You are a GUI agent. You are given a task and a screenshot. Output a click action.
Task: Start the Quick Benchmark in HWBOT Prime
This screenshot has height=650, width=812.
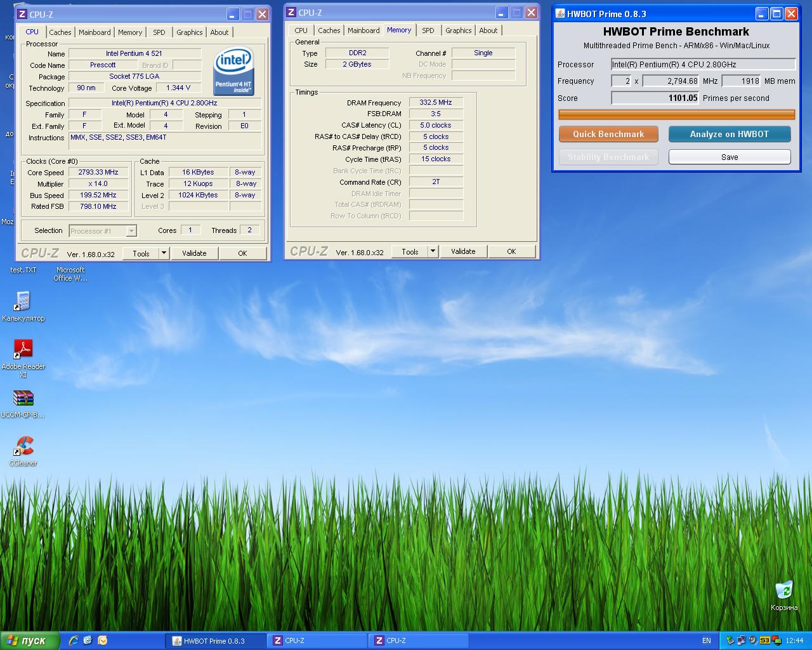(608, 134)
